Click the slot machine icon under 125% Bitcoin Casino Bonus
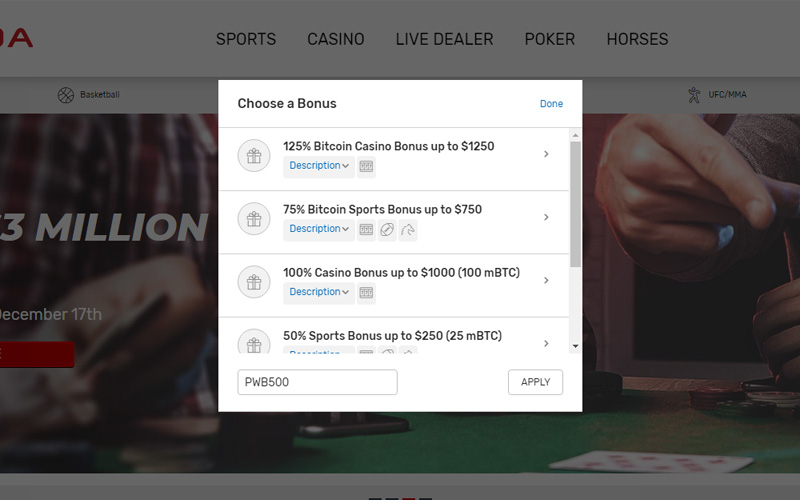Screen dimensions: 800x500 (366, 166)
